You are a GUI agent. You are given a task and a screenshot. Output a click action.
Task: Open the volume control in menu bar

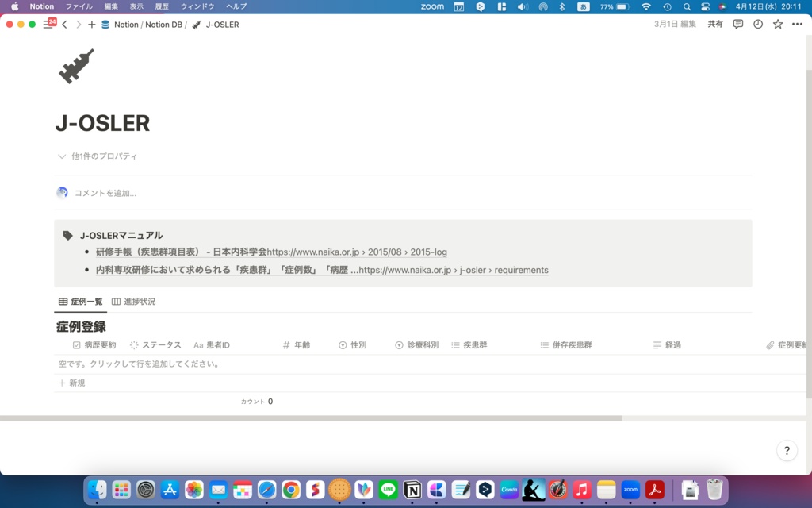tap(523, 6)
